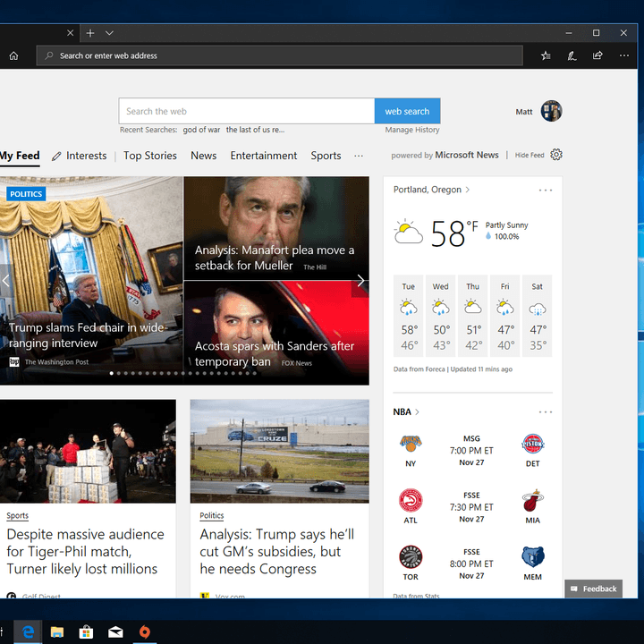Focus the address bar search field
Screen dimensions: 644x644
(x=280, y=55)
